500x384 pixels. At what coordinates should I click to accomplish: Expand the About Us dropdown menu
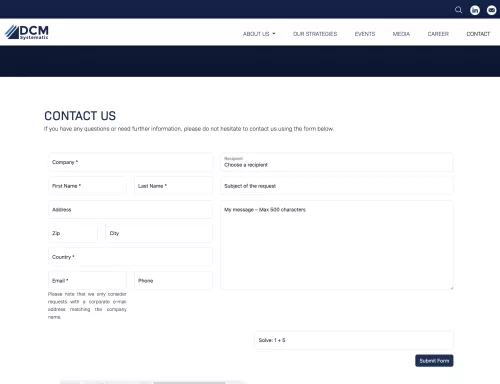[259, 34]
